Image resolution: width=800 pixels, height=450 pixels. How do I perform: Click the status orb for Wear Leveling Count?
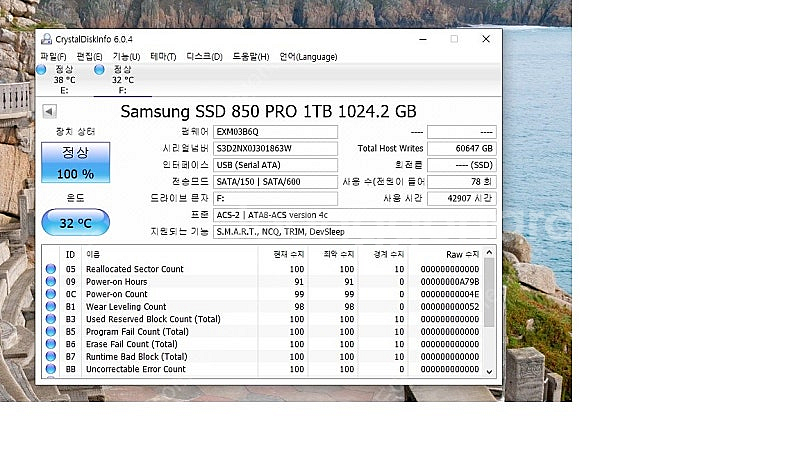click(51, 306)
